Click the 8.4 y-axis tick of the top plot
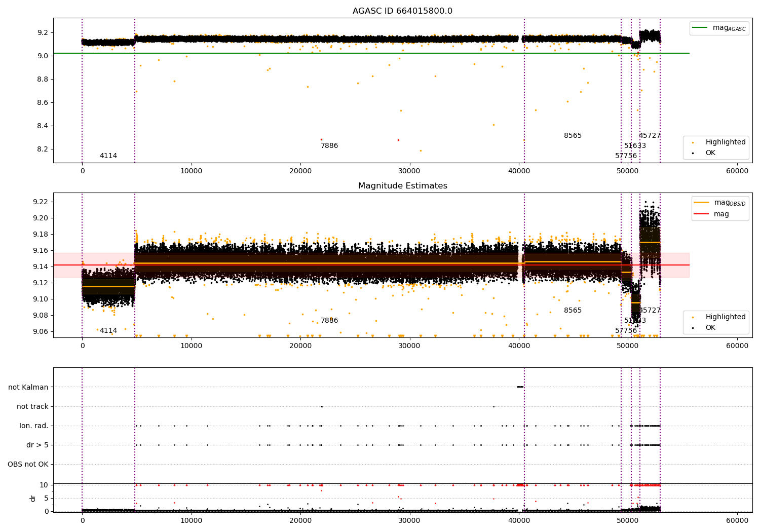Image resolution: width=760 pixels, height=532 pixels. [x=43, y=126]
